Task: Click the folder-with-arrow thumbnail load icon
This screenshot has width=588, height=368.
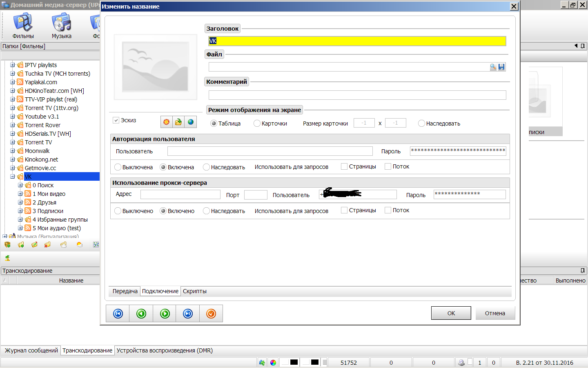Action: (x=178, y=122)
